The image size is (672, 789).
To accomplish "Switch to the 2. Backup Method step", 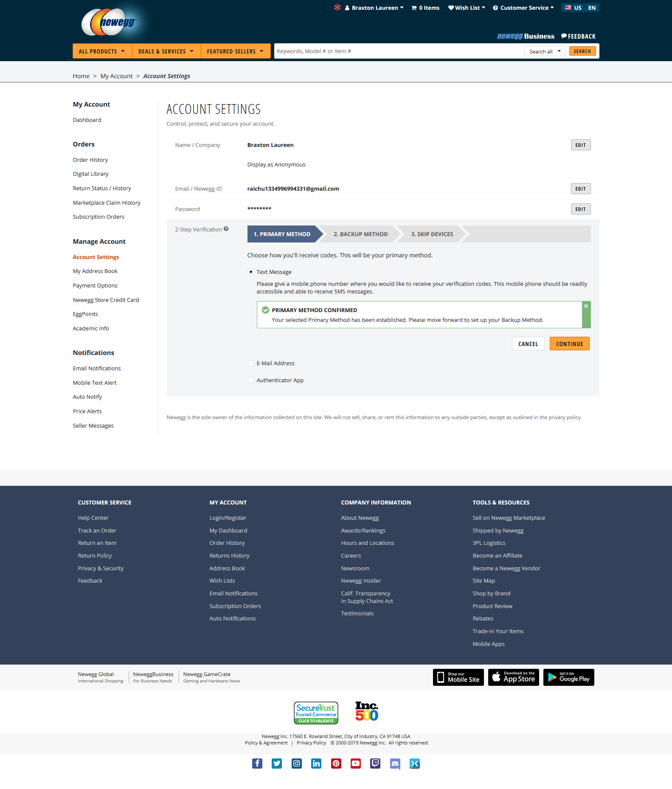I will coord(360,234).
